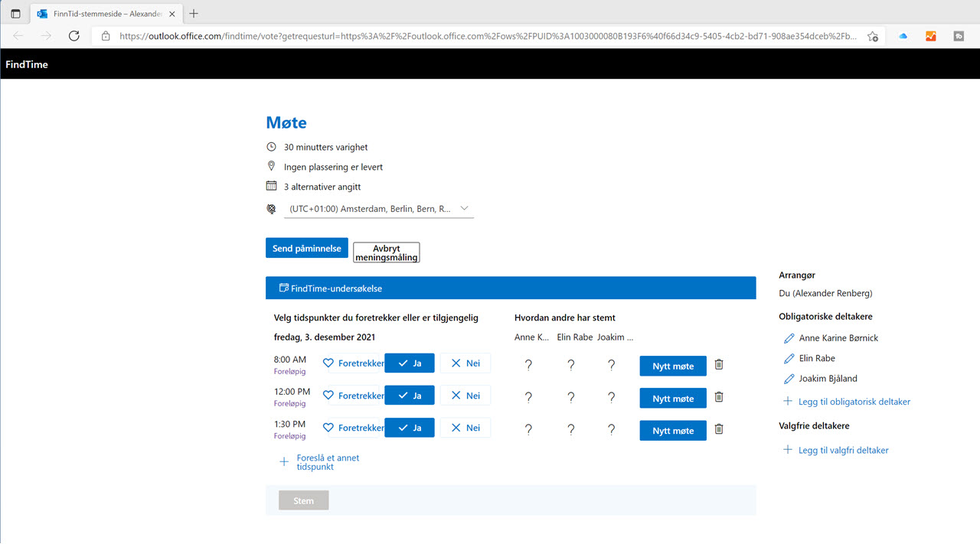
Task: Click Nytt møte for 1:30 PM
Action: (x=673, y=430)
